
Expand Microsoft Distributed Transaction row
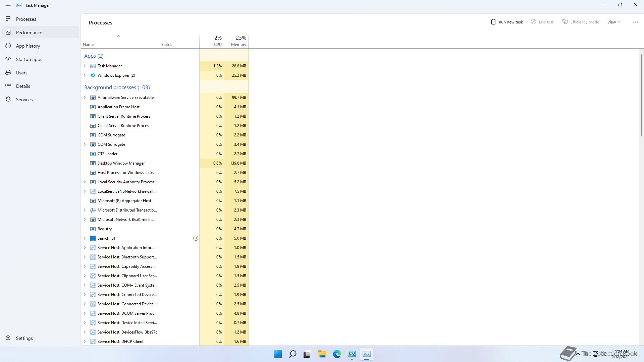click(85, 210)
